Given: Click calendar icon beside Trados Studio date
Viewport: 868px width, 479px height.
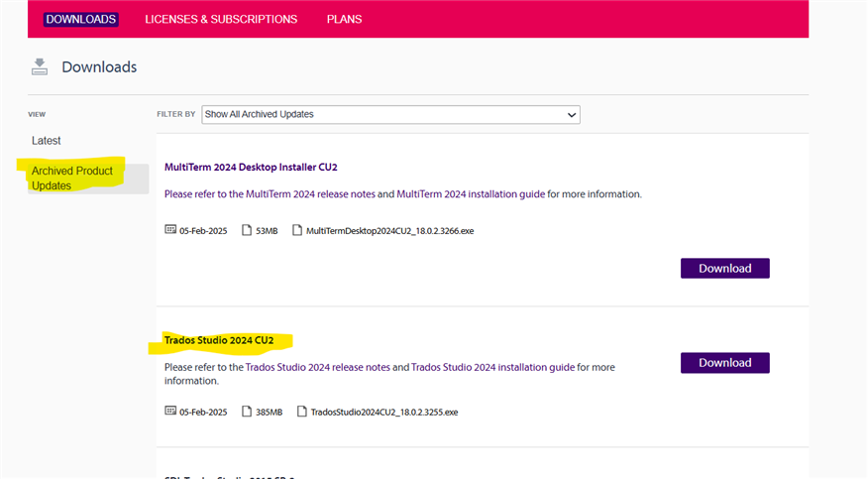Looking at the screenshot, I should point(170,411).
